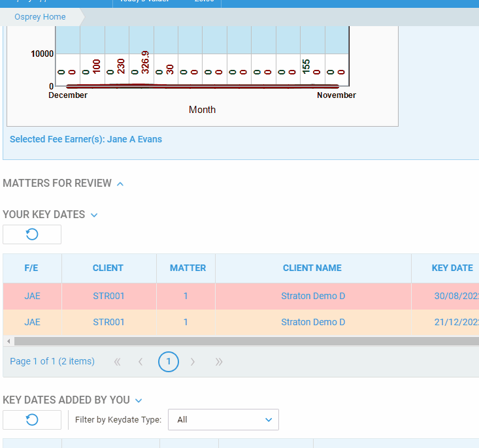Go to the last page of key dates
Image resolution: width=479 pixels, height=448 pixels.
219,362
